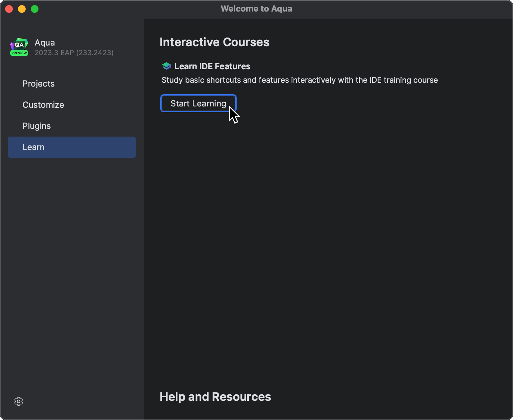Click the Interactive Courses title
Image resolution: width=513 pixels, height=420 pixels.
point(214,42)
